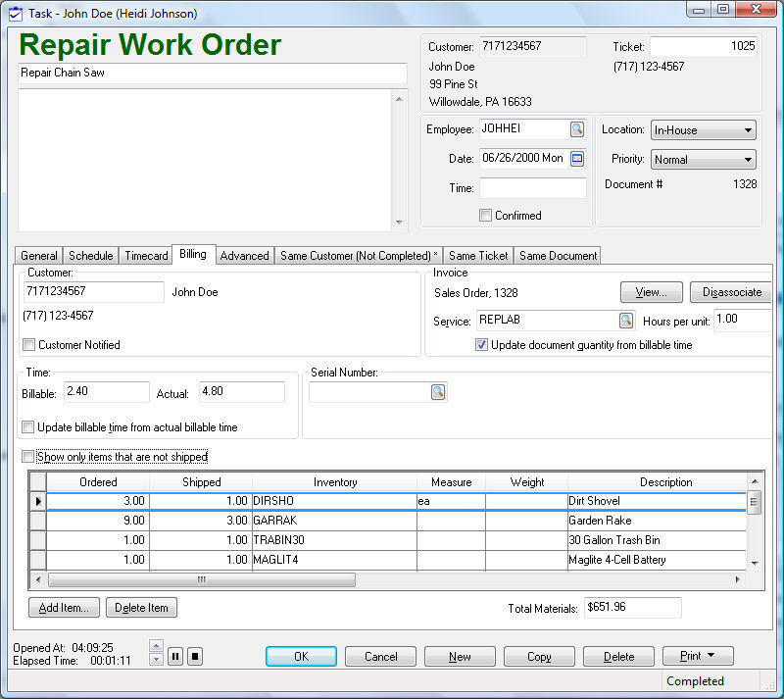
Task: Click the Add Item button
Action: (64, 608)
